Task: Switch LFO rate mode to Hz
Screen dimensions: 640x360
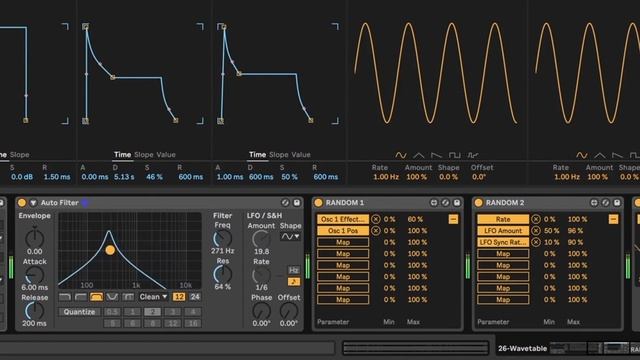Action: 294,270
